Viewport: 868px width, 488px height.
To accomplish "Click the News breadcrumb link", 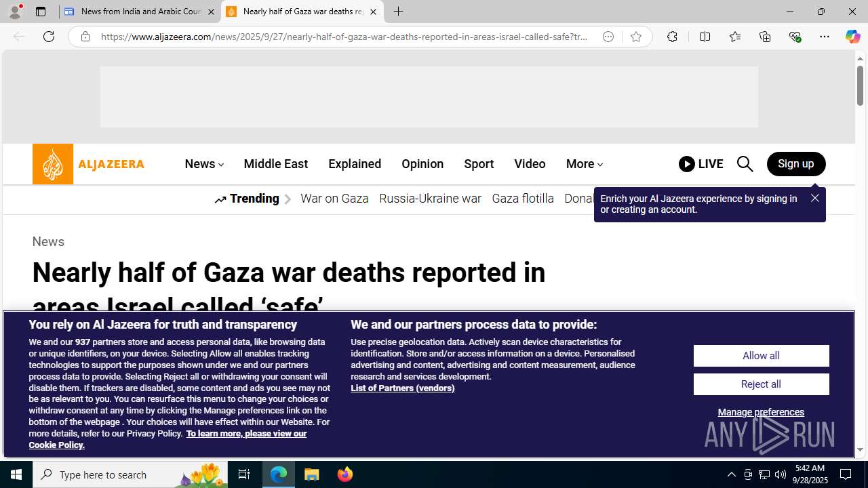I will pos(48,242).
